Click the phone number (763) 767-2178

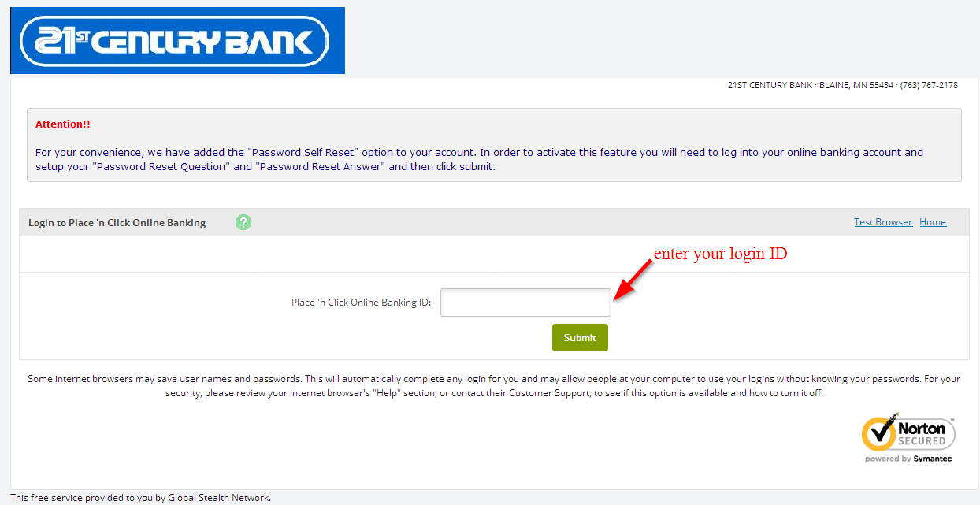click(930, 85)
